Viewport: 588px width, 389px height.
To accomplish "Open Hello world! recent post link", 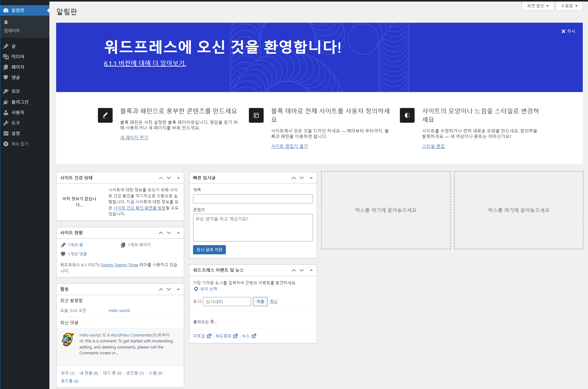I will [x=119, y=311].
